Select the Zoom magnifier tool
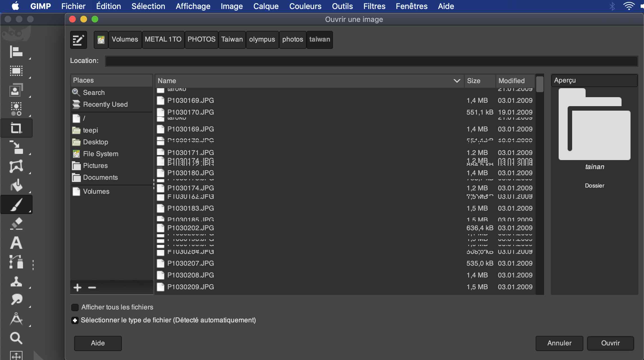 [16, 338]
